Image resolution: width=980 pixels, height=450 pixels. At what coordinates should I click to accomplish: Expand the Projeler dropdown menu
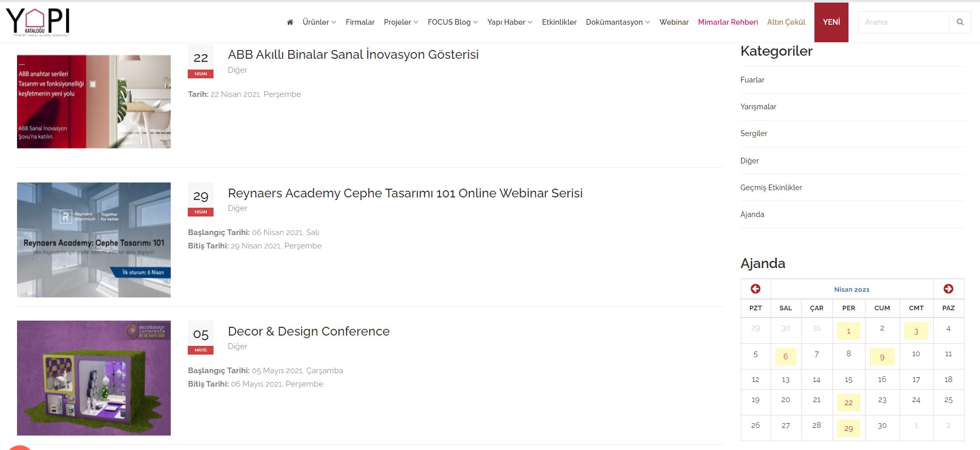pyautogui.click(x=401, y=22)
